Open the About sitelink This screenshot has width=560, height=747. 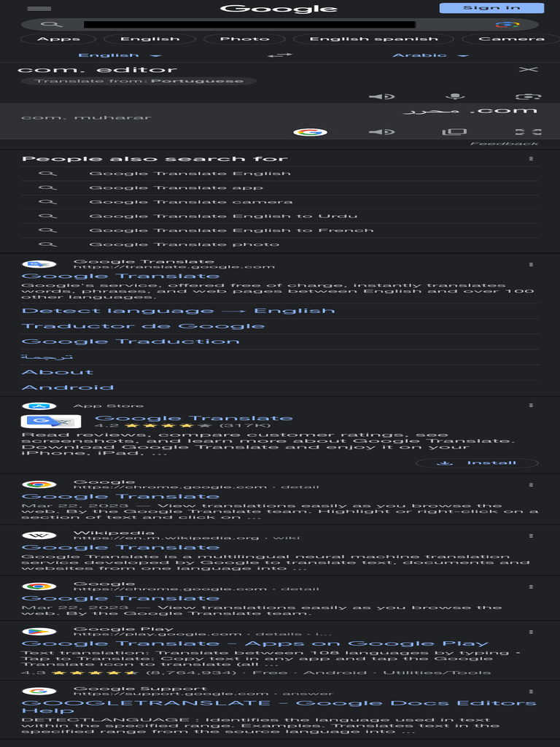[58, 372]
